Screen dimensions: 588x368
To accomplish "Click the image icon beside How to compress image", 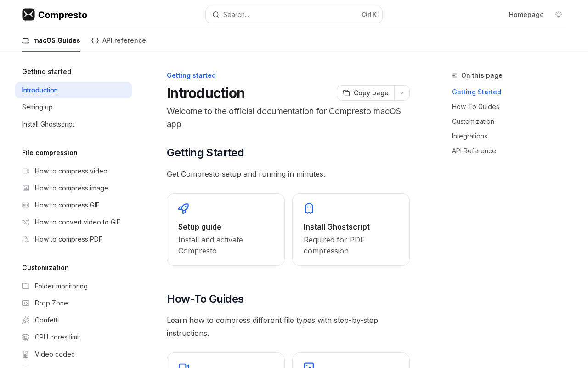I will click(26, 188).
